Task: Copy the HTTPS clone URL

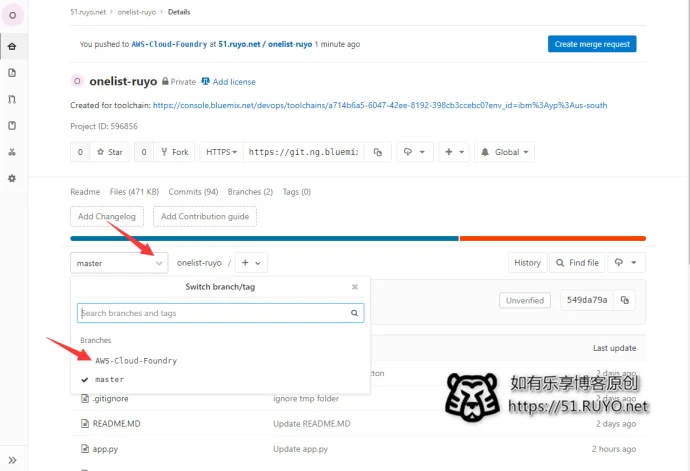Action: coord(378,152)
